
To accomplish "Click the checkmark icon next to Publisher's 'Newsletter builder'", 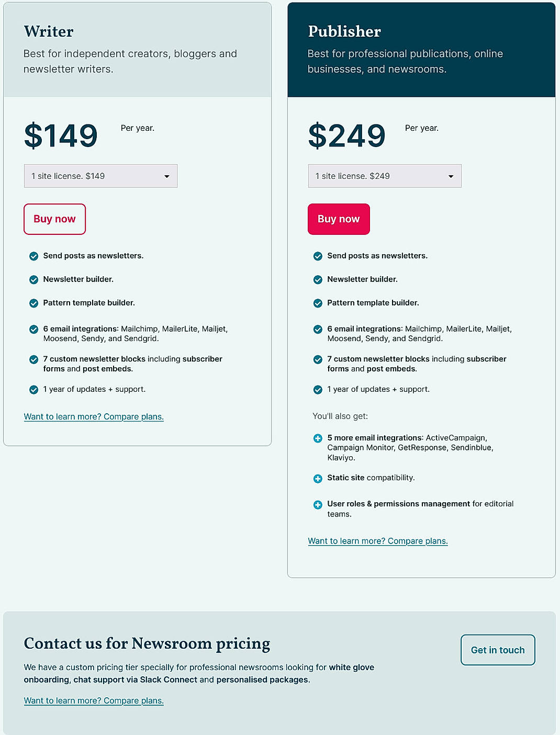I will 318,279.
